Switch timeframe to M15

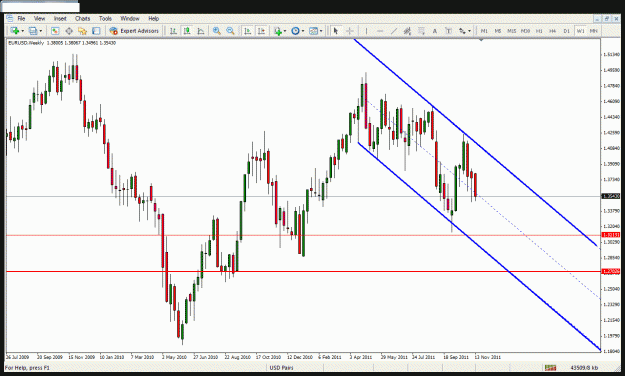pos(512,31)
